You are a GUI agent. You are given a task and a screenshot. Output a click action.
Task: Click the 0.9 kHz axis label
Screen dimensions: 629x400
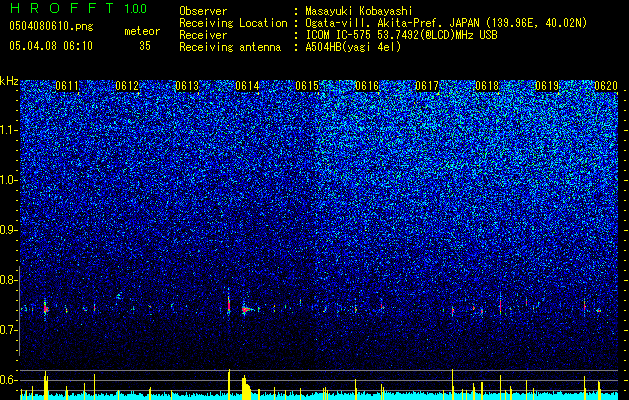9,230
